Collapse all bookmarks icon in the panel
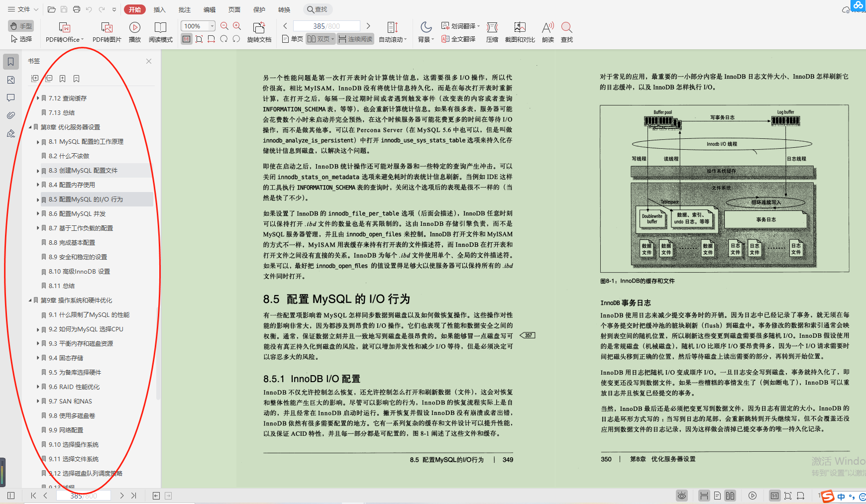Image resolution: width=866 pixels, height=504 pixels. click(49, 79)
